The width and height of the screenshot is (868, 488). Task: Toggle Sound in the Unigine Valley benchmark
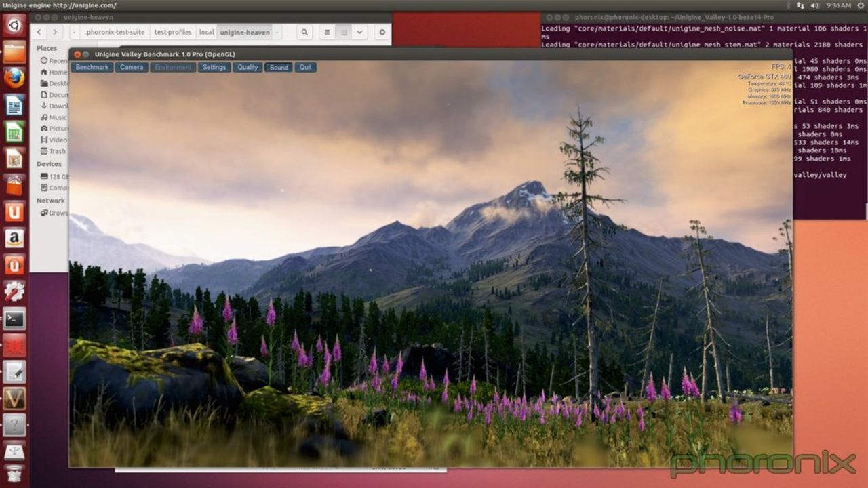tap(279, 67)
